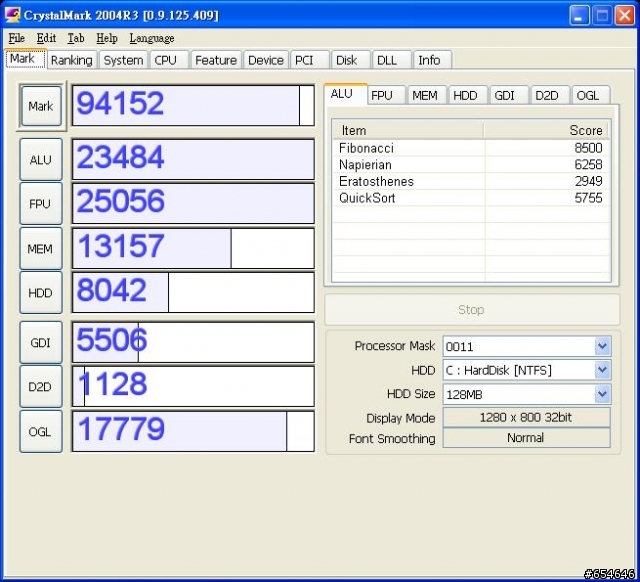Expand the HDD drive dropdown arrow
Screen dimensions: 640x582
(x=603, y=370)
